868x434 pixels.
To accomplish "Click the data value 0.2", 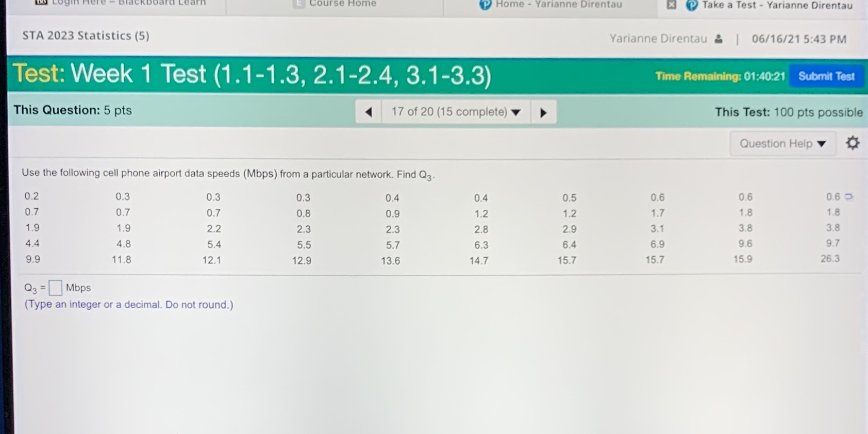I will (x=31, y=196).
